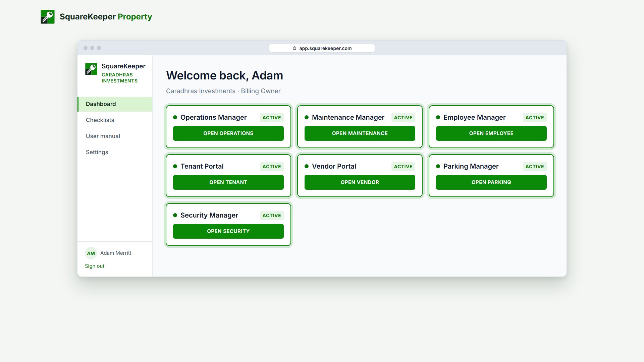Click the SquareKeeper Property title in the header
Viewport: 644px width, 362px height.
(x=106, y=17)
